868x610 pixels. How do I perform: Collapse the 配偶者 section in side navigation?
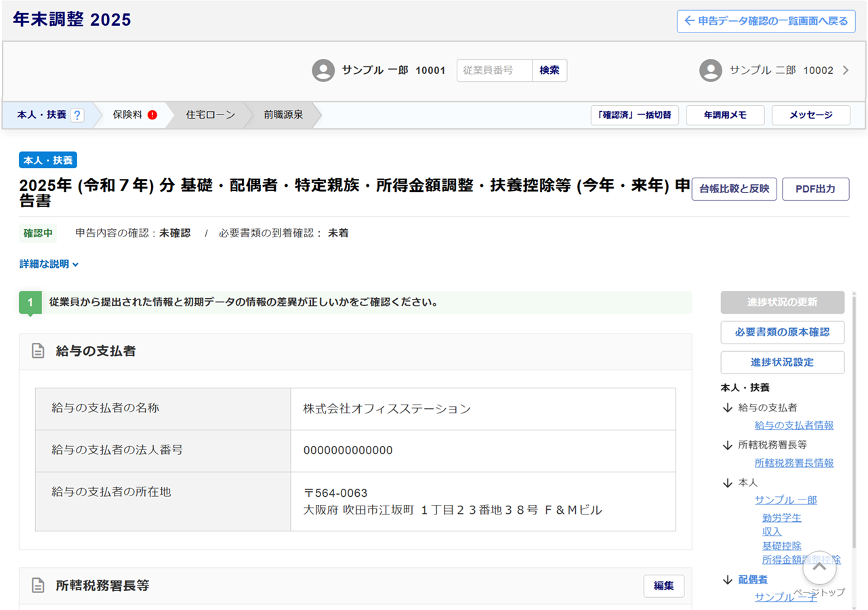tap(728, 580)
